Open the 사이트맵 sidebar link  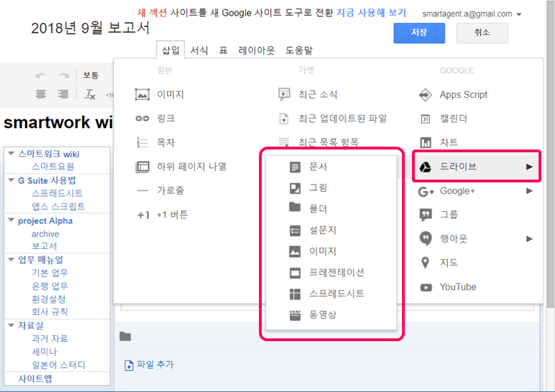click(x=35, y=379)
